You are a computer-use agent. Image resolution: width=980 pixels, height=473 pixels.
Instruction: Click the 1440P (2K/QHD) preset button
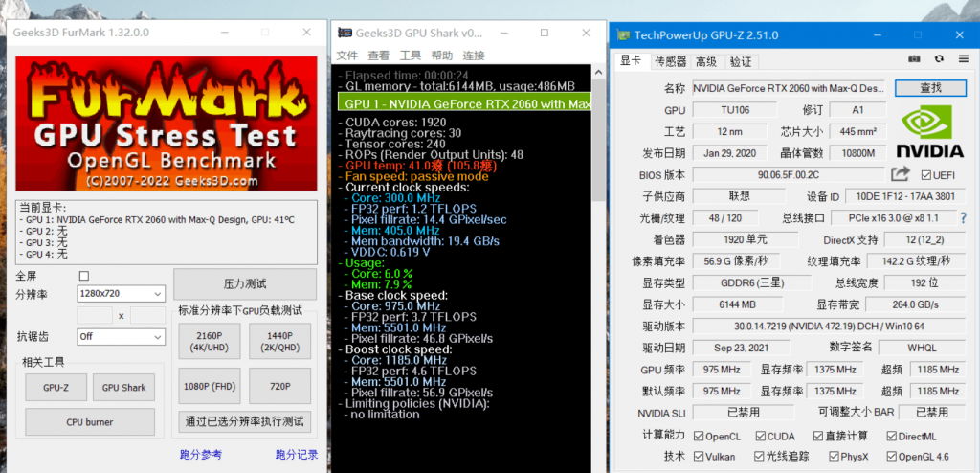click(280, 342)
